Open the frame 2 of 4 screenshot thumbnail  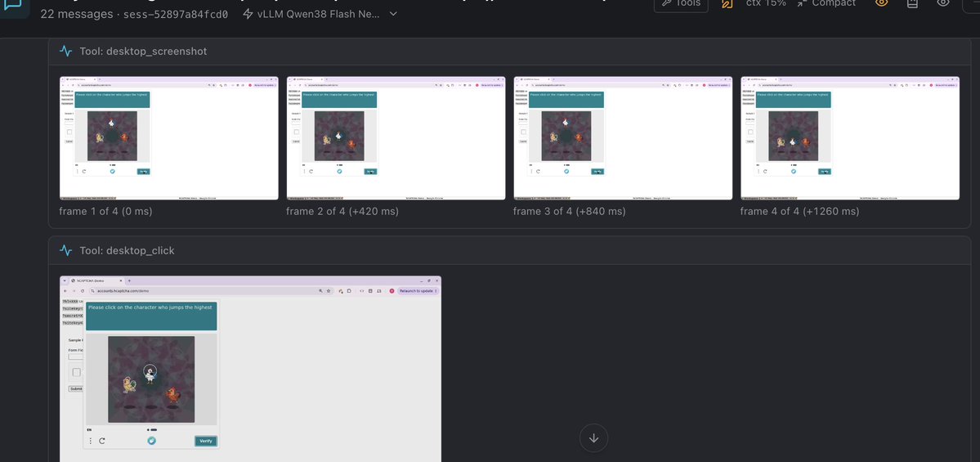click(x=396, y=138)
